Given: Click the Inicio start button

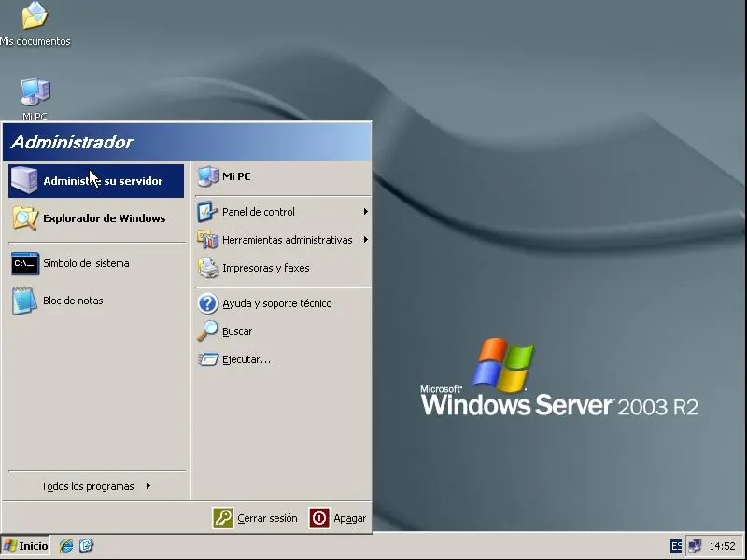Looking at the screenshot, I should [25, 546].
